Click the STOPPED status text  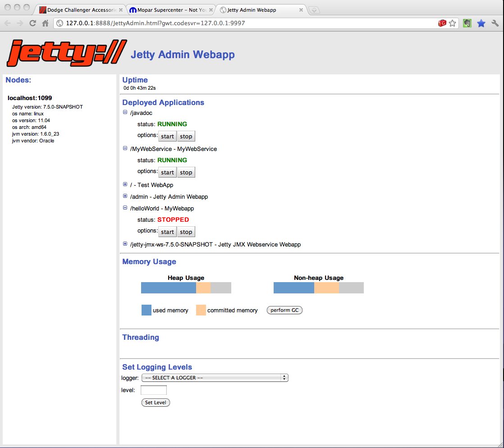[x=173, y=220]
